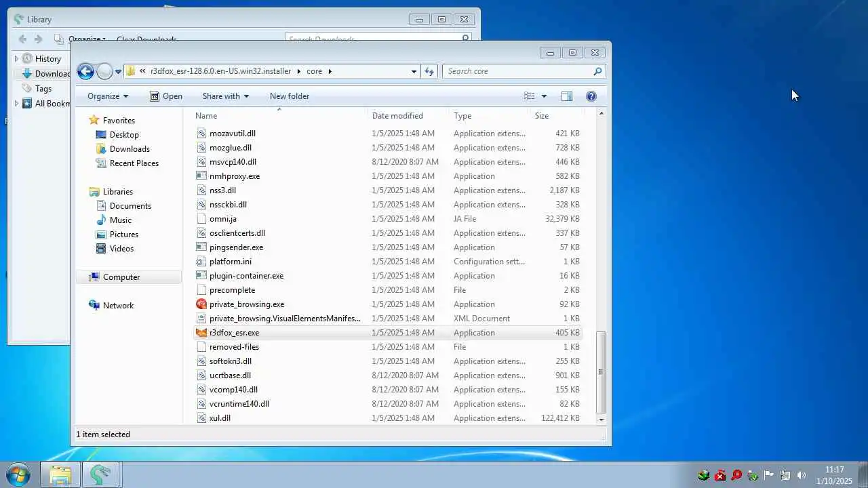The image size is (868, 488).
Task: Select the private_browsing.exe icon
Action: coord(201,304)
